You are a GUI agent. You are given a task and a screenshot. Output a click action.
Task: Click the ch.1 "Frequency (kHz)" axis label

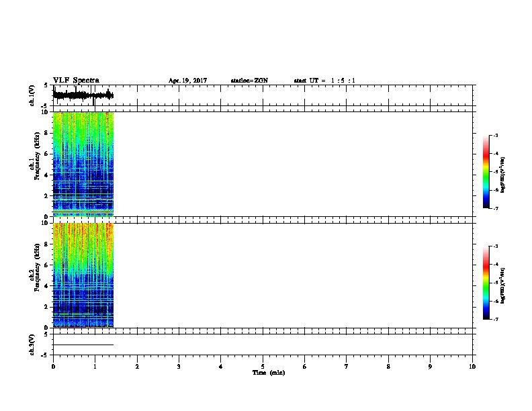[37, 156]
